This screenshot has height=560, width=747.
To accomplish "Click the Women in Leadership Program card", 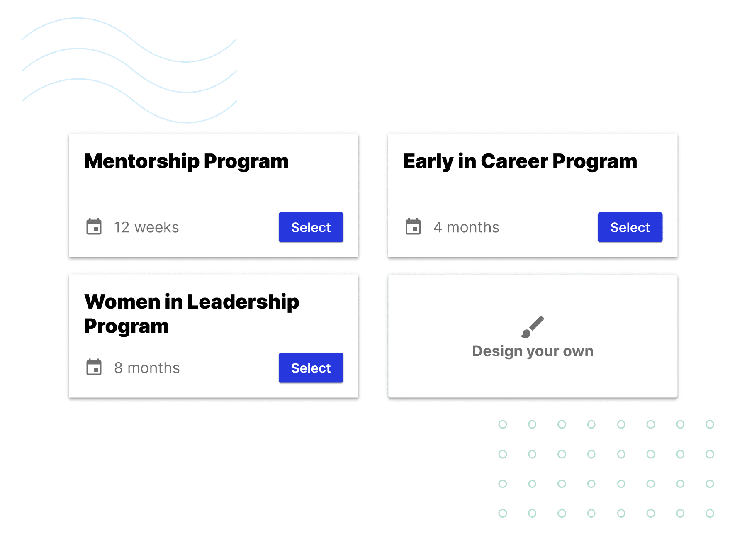I will (x=213, y=336).
